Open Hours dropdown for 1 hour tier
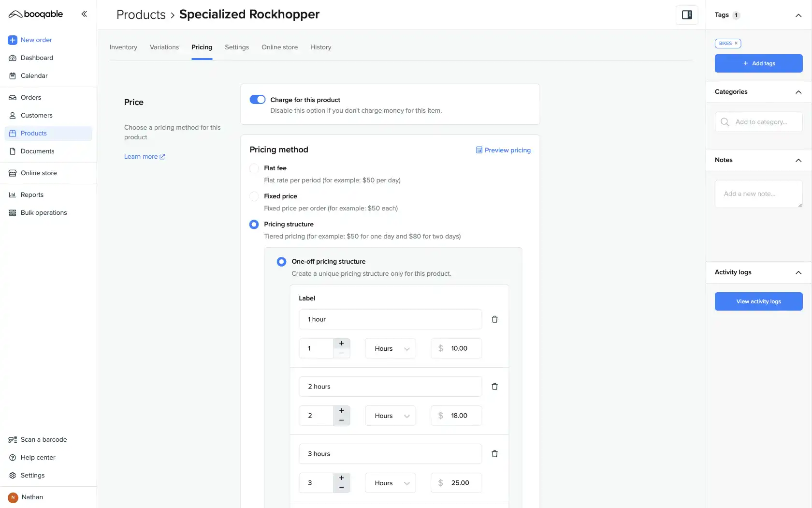Screen dimensions: 812x508 [x=390, y=348]
